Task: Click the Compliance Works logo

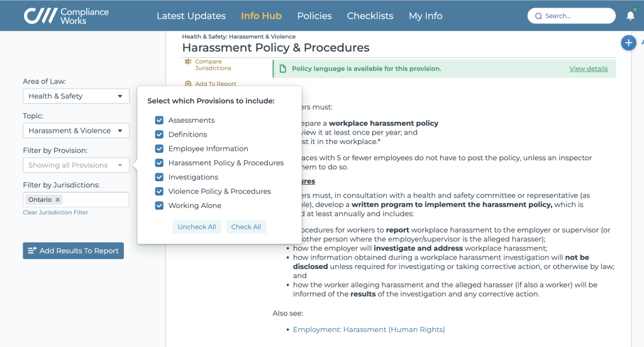Action: 66,16
